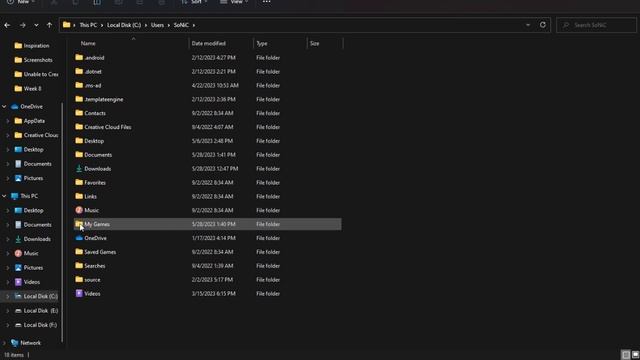Select the Saved Games folder icon
This screenshot has height=360, width=640.
click(x=79, y=252)
